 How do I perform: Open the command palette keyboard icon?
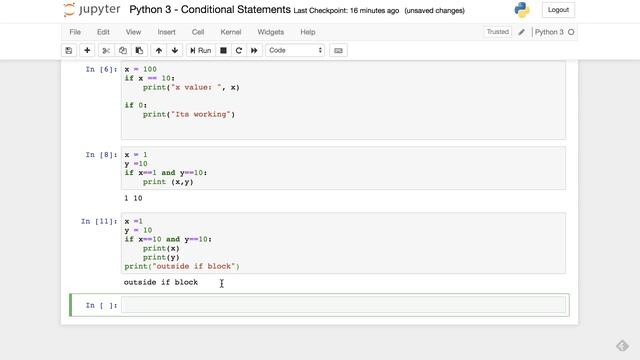pyautogui.click(x=338, y=51)
